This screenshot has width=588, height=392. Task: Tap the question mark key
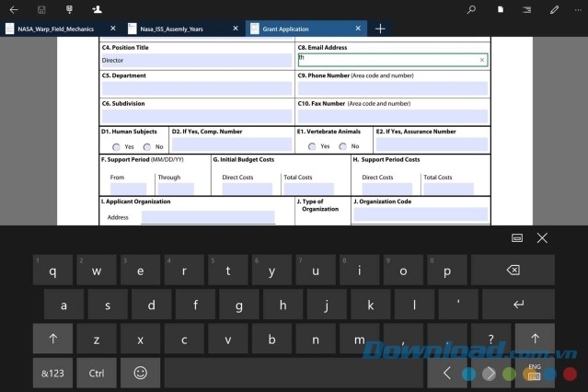pos(490,339)
